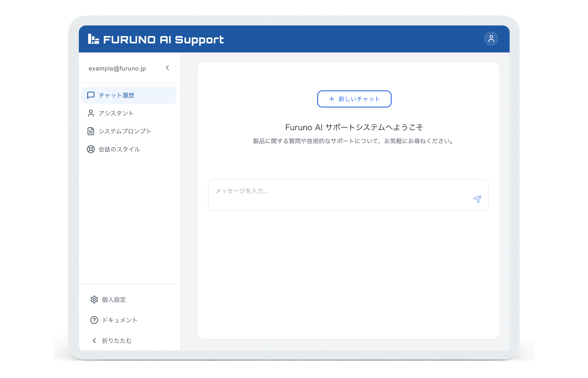588x378 pixels.
Task: Click the Furuno AI サポートシステムへようこそ heading
Action: [x=354, y=127]
